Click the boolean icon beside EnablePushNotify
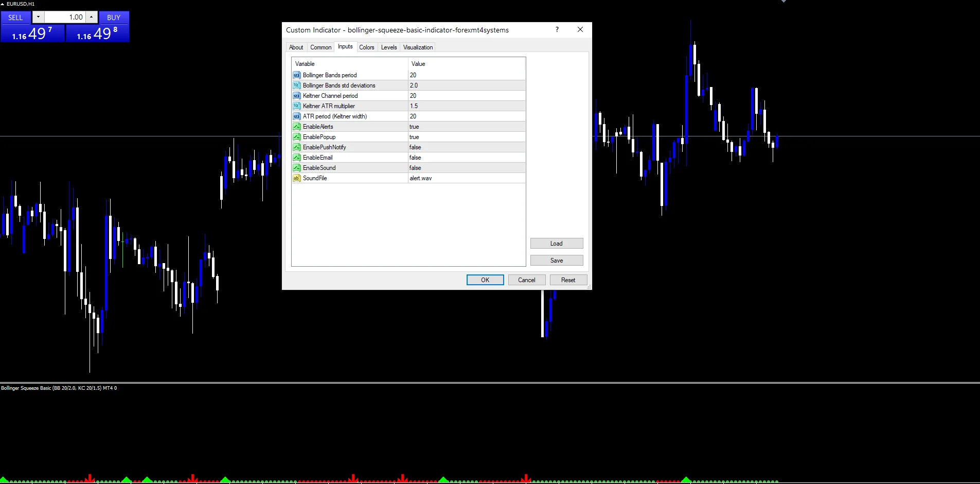The width and height of the screenshot is (980, 484). pyautogui.click(x=296, y=147)
